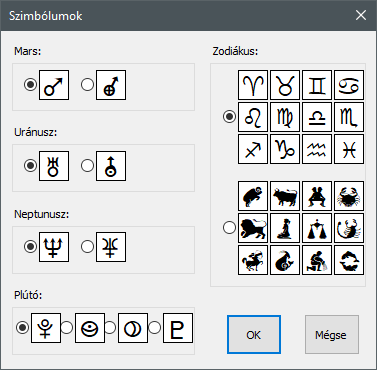Click the Aries glyph in the Zodiákus grid
The width and height of the screenshot is (377, 370).
coord(253,85)
